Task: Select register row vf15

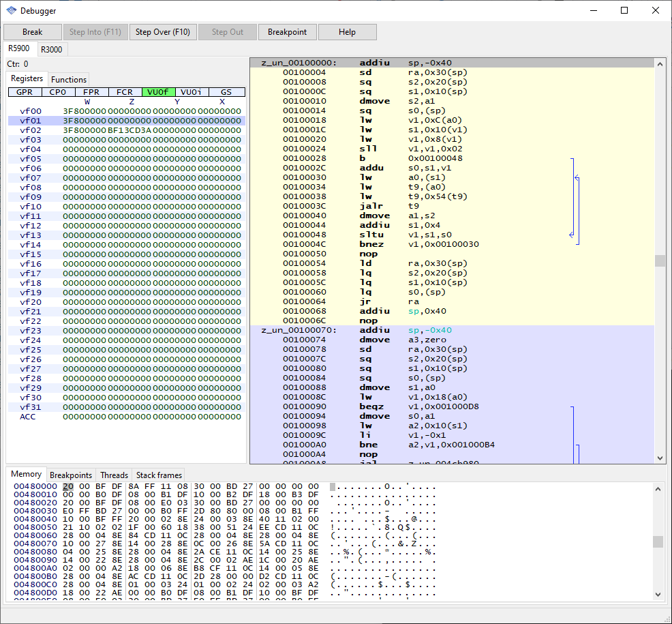Action: tap(127, 254)
